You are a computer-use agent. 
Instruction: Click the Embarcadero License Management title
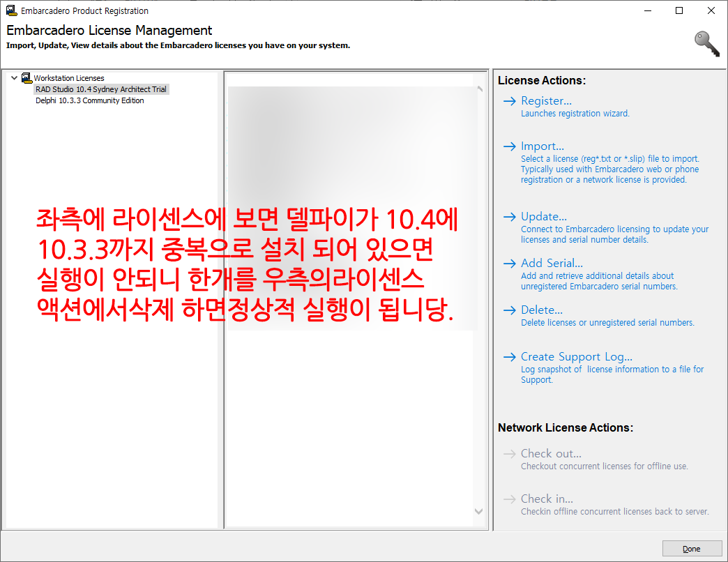109,30
